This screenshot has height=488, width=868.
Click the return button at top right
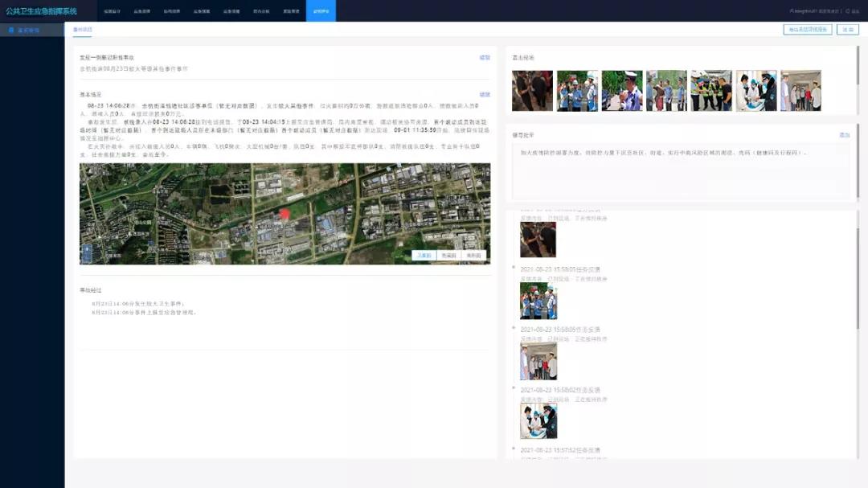[847, 30]
